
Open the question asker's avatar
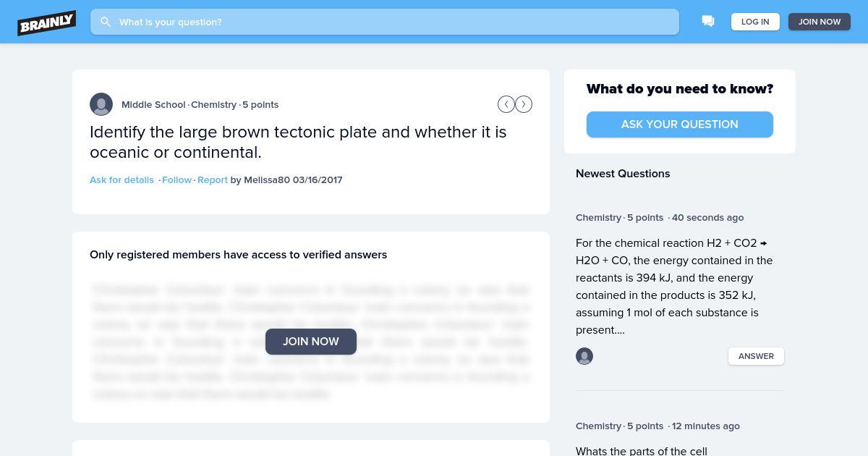[x=101, y=104]
